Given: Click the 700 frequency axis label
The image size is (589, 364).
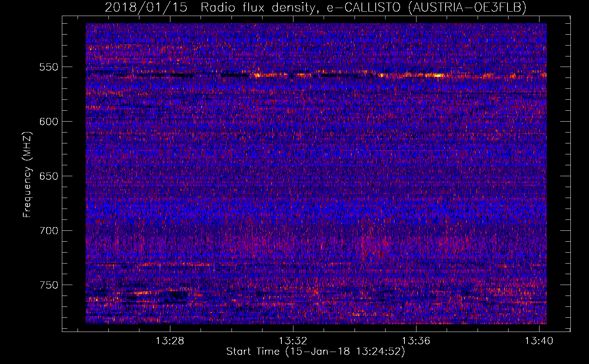Looking at the screenshot, I should (48, 231).
